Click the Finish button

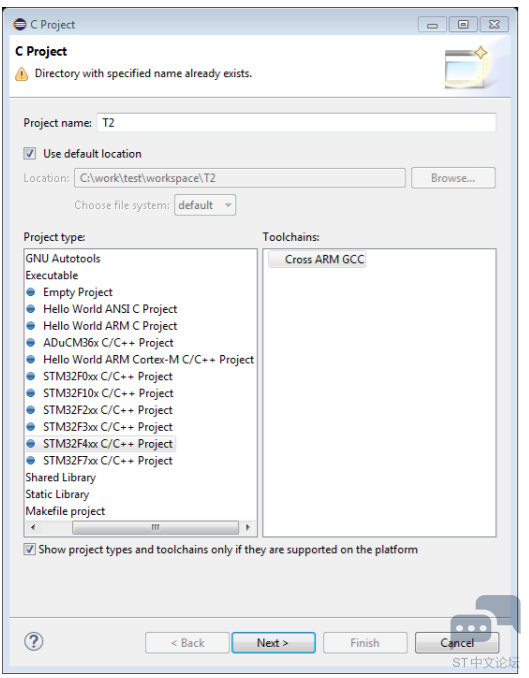[x=365, y=643]
